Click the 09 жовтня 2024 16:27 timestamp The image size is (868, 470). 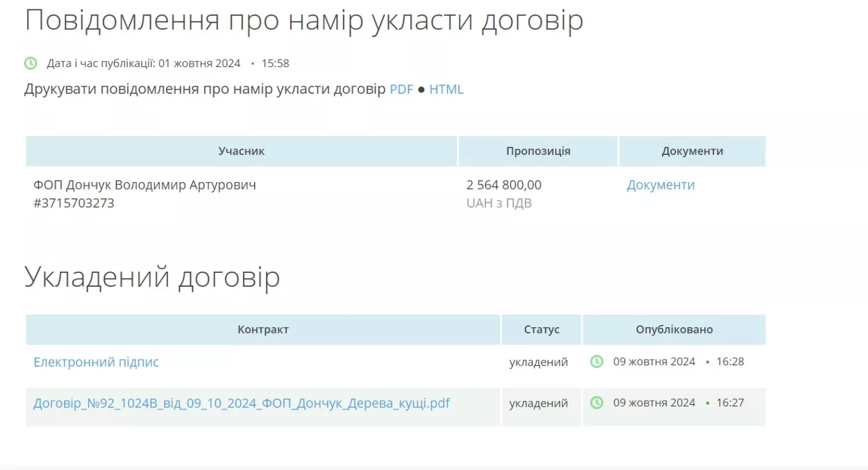point(679,402)
